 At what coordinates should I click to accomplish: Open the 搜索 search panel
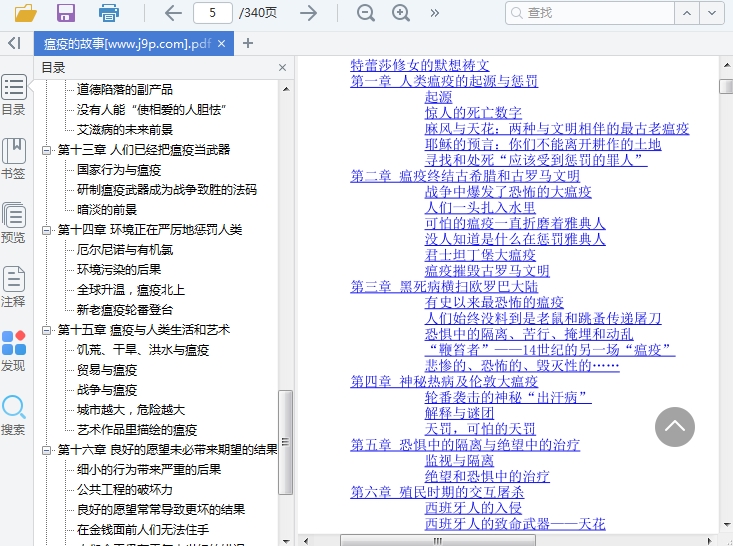coord(14,415)
